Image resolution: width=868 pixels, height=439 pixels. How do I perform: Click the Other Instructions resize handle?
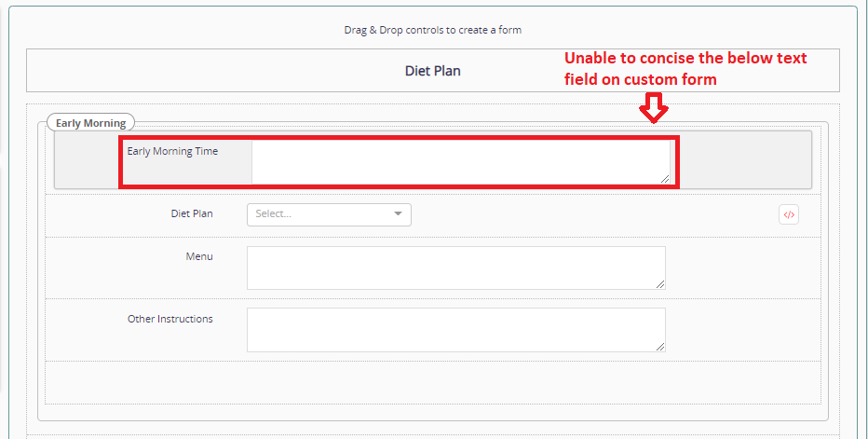tap(660, 346)
